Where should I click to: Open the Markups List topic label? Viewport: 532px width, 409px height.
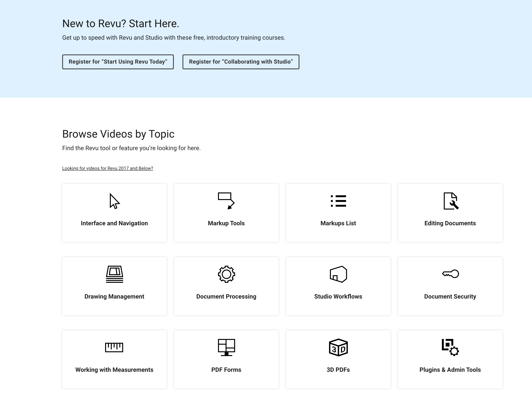click(x=338, y=223)
